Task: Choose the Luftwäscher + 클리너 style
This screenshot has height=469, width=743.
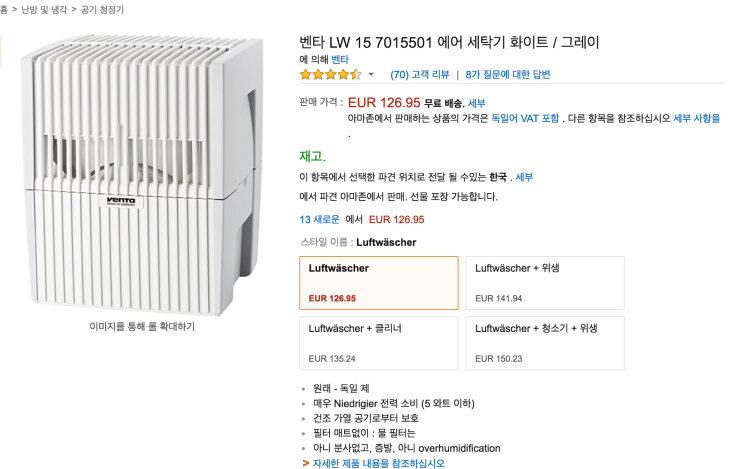Action: click(x=378, y=342)
